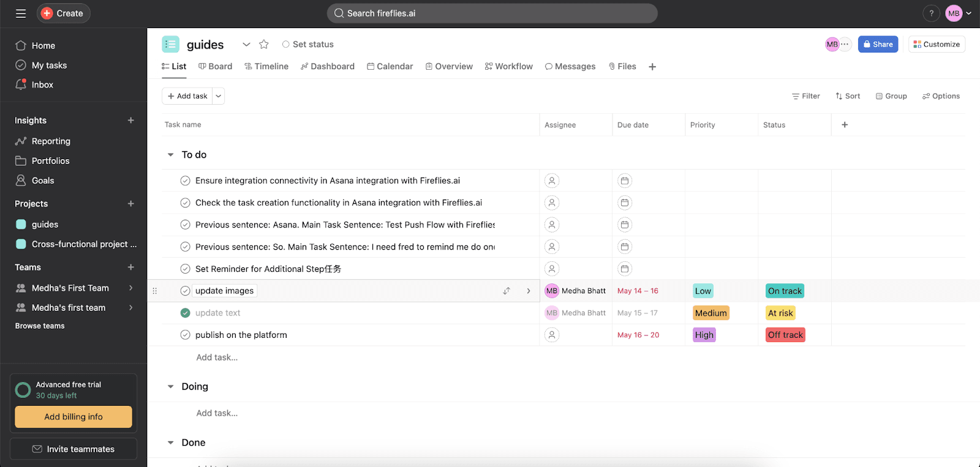Screen dimensions: 980x467
Task: Open the Customize panel
Action: click(937, 44)
